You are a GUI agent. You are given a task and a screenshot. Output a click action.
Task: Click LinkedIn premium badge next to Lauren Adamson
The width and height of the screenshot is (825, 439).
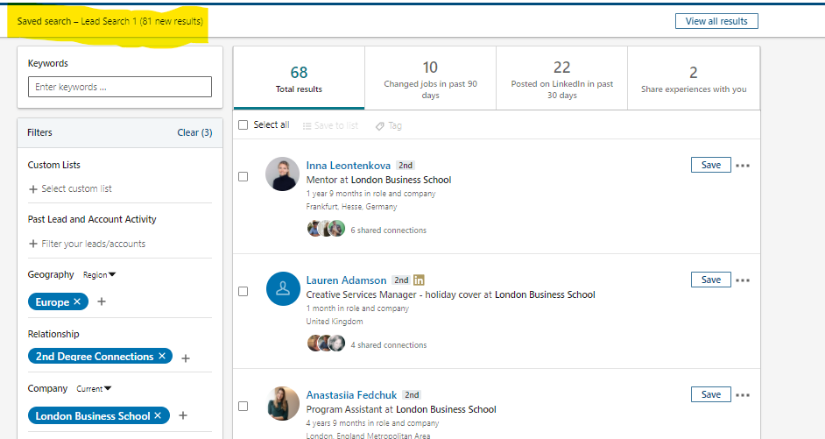[x=419, y=280]
